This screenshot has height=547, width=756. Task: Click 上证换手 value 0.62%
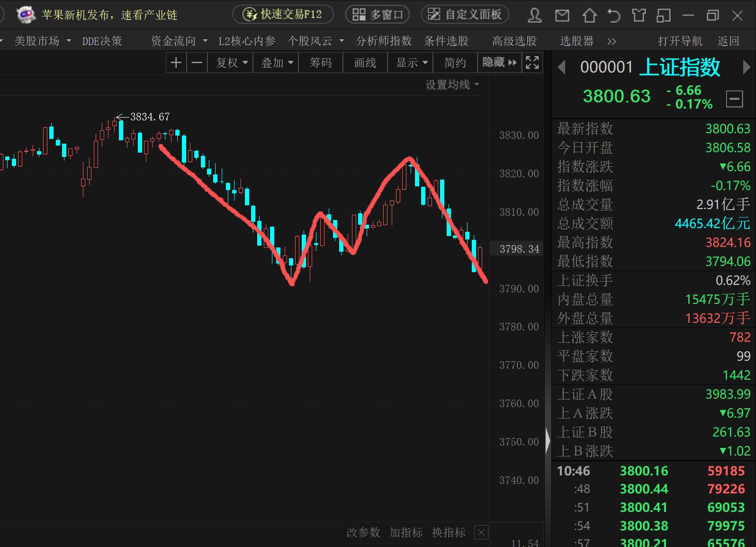click(x=733, y=280)
